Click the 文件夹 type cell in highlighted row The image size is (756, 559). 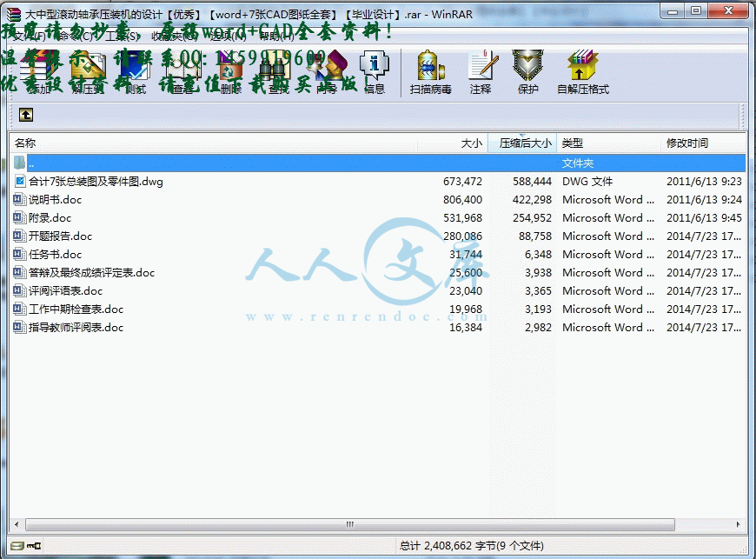pyautogui.click(x=578, y=163)
